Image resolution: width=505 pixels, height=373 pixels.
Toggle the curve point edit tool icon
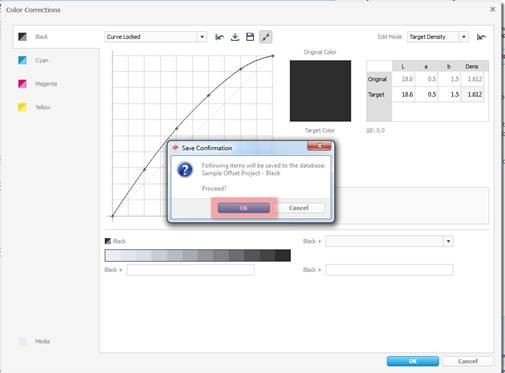[x=265, y=37]
